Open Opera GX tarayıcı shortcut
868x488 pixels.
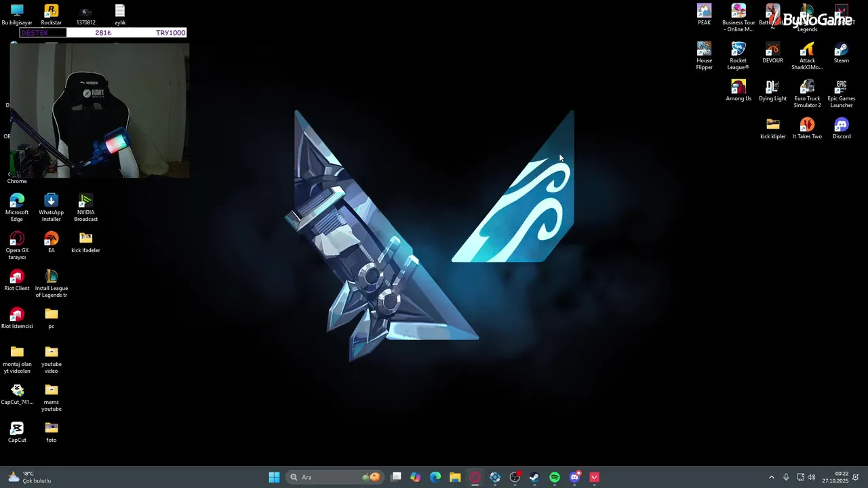pos(17,245)
